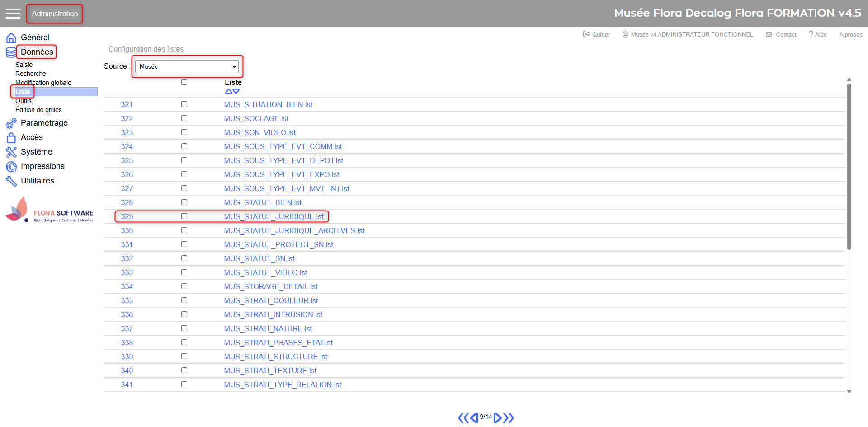This screenshot has width=868, height=427.
Task: Click the Général home icon
Action: pos(11,38)
